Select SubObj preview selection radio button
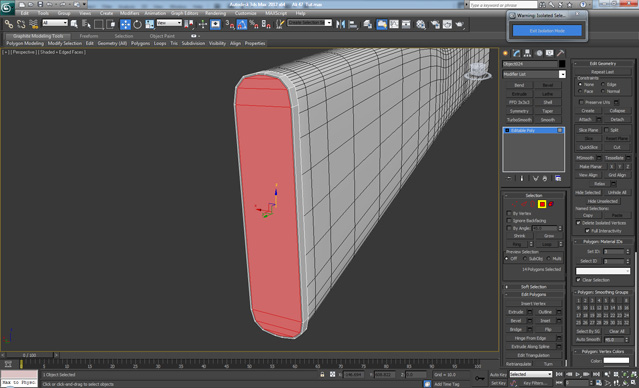This screenshot has height=388, width=639. click(x=525, y=259)
